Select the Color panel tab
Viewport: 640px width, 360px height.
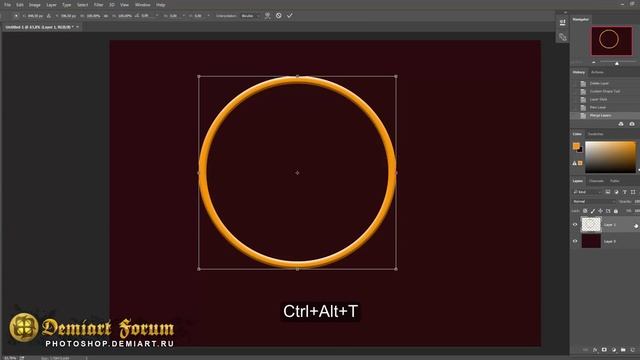click(577, 134)
